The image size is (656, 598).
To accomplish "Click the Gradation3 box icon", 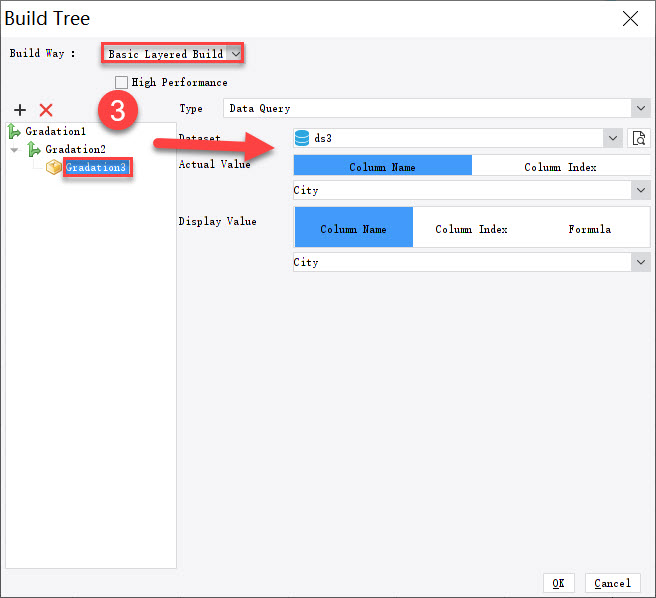I will point(54,167).
